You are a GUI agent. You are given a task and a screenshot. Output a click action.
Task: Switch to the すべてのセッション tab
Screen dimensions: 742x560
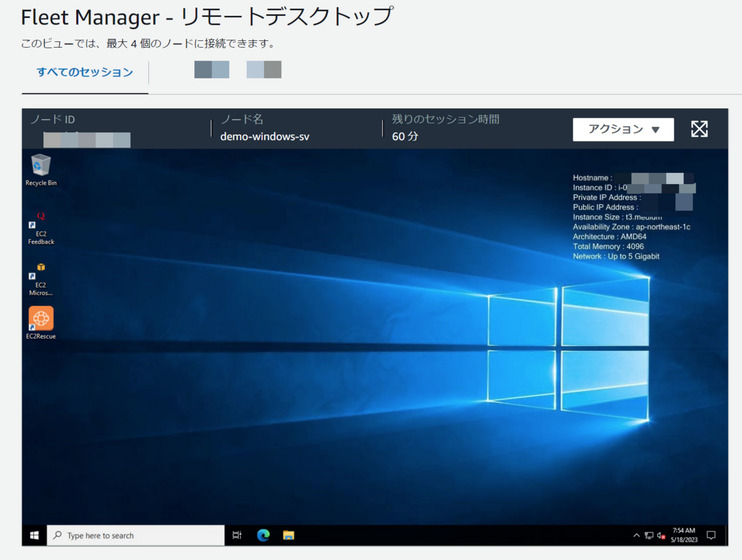click(85, 72)
